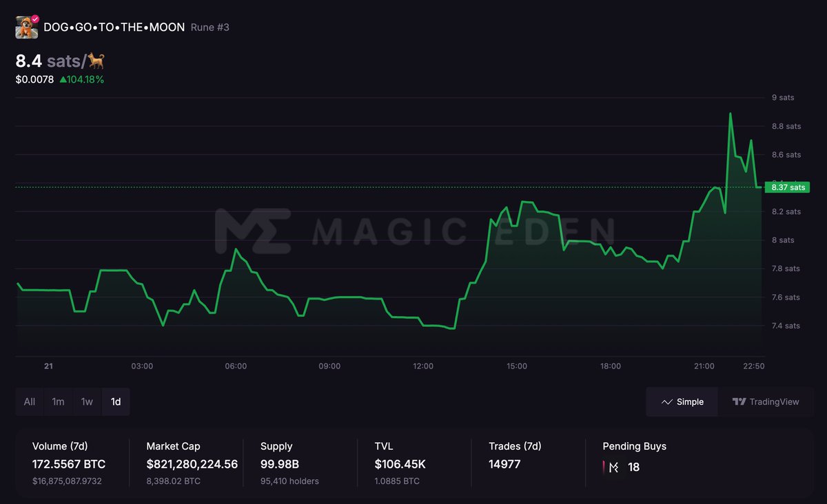Select the line-chart icon next to Simple

[666, 401]
